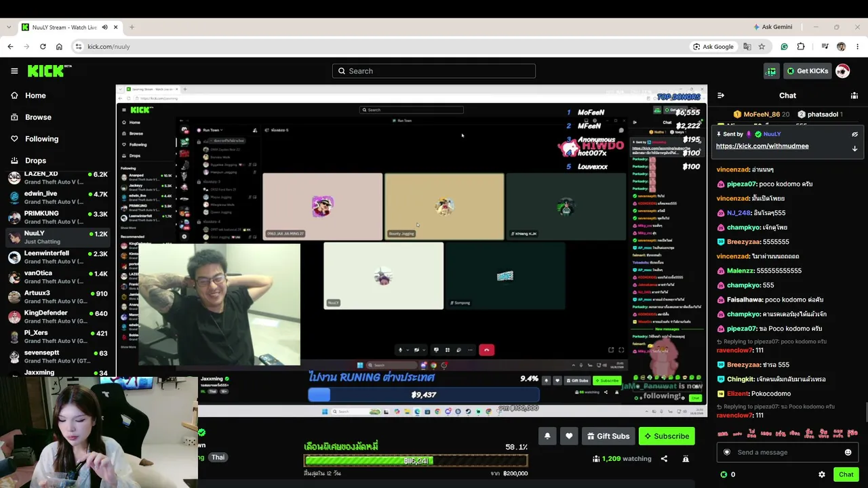The width and height of the screenshot is (868, 488).
Task: Open the media controls icon in toolbar
Action: pos(825,47)
